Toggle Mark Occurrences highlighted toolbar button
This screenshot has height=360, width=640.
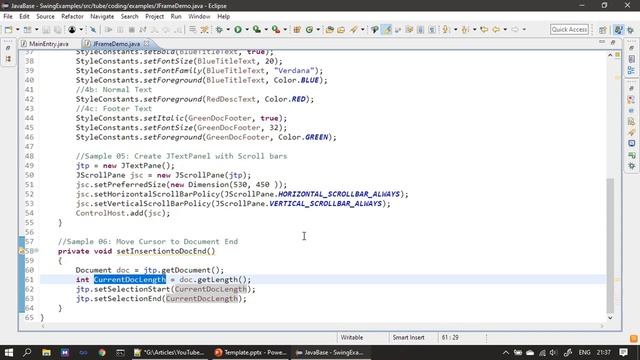click(386, 29)
